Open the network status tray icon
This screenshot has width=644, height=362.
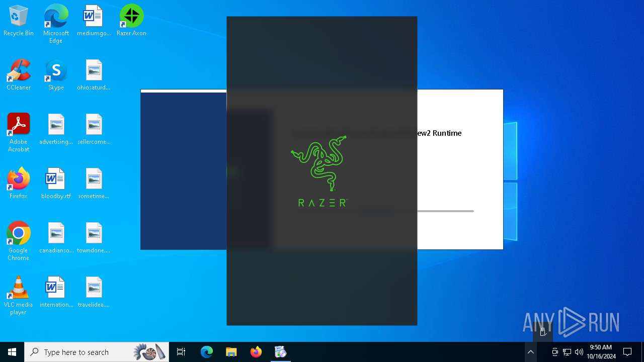click(567, 352)
